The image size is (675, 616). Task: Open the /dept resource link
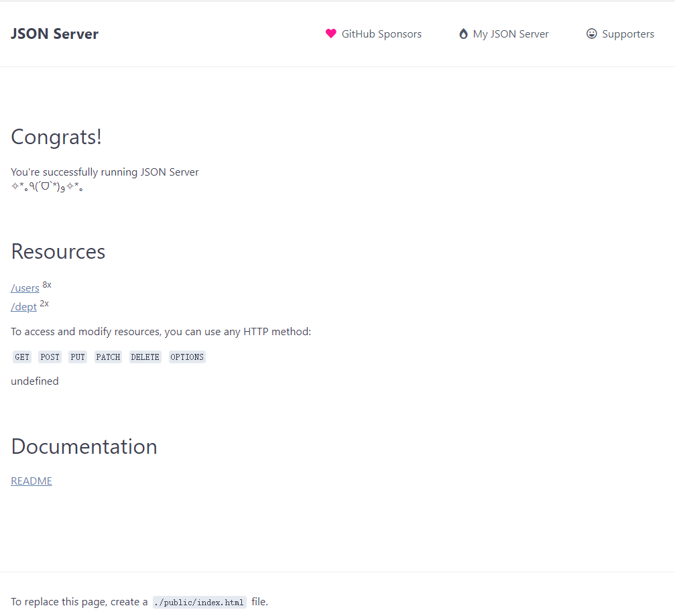click(23, 307)
